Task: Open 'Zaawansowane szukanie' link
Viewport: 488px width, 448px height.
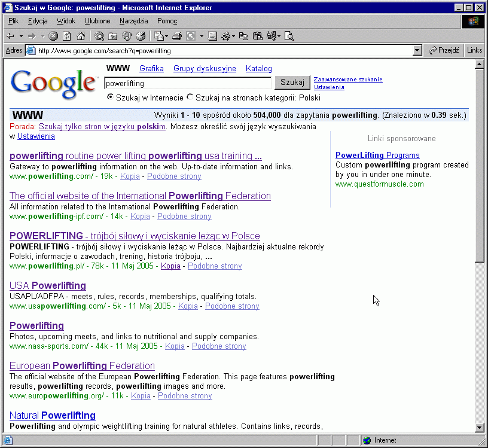Action: 348,80
